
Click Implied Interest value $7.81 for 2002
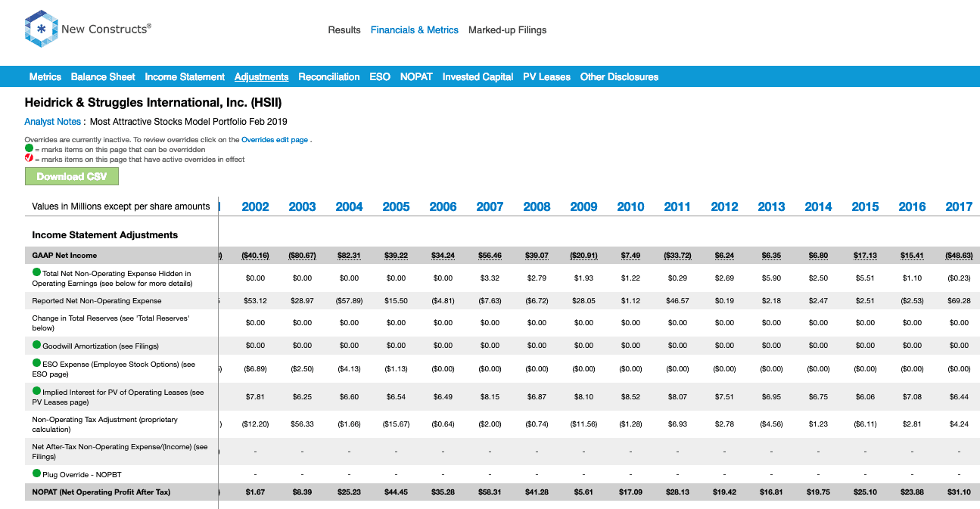coord(255,396)
